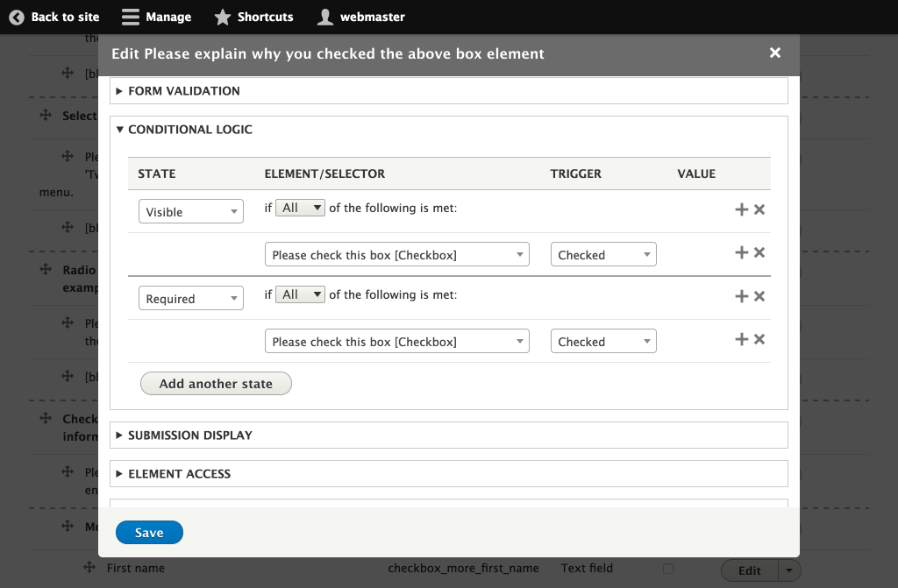Click the webmaster user icon
This screenshot has width=898, height=588.
point(325,18)
